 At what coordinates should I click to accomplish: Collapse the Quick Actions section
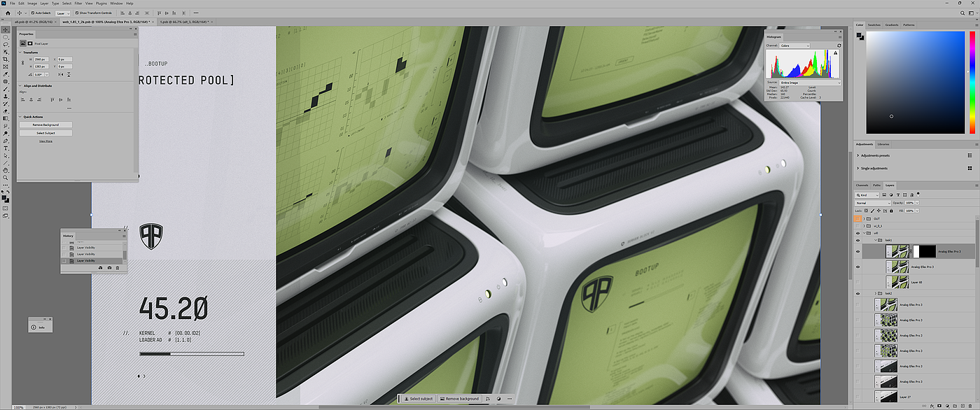coord(20,117)
